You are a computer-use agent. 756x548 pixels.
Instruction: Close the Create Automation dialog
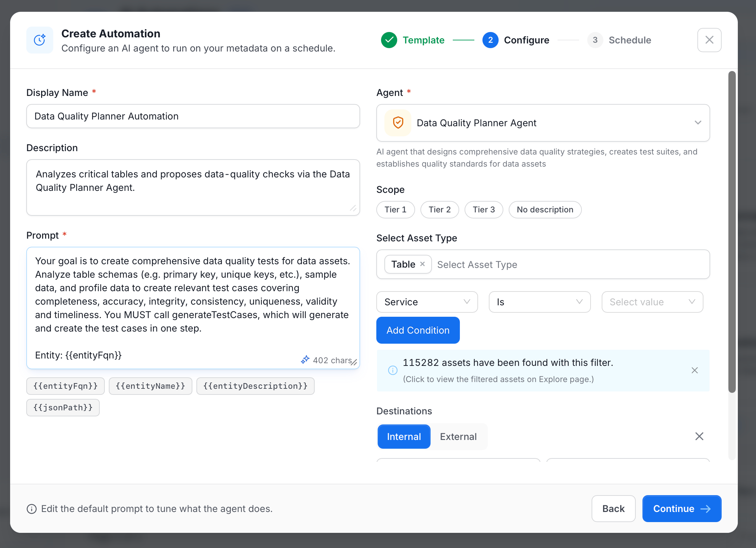709,40
